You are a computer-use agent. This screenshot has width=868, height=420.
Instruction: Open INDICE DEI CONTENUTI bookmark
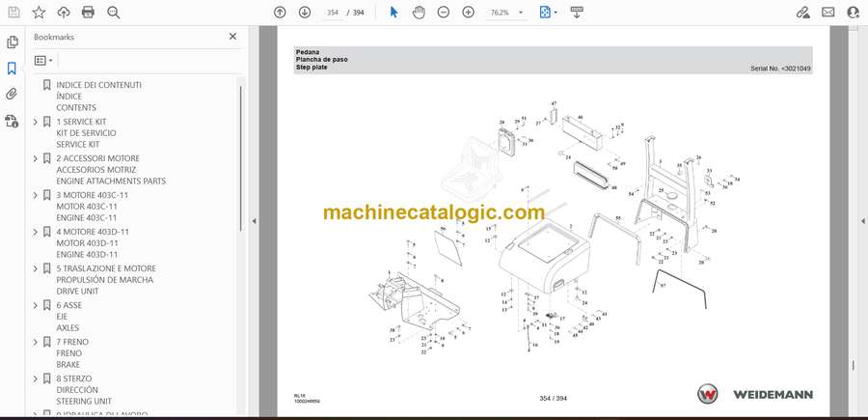(x=98, y=96)
